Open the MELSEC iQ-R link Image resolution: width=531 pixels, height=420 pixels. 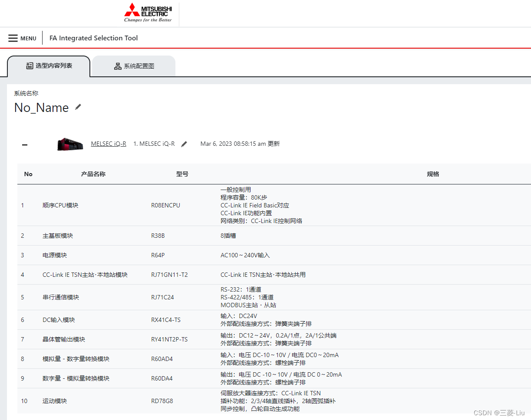tap(109, 144)
